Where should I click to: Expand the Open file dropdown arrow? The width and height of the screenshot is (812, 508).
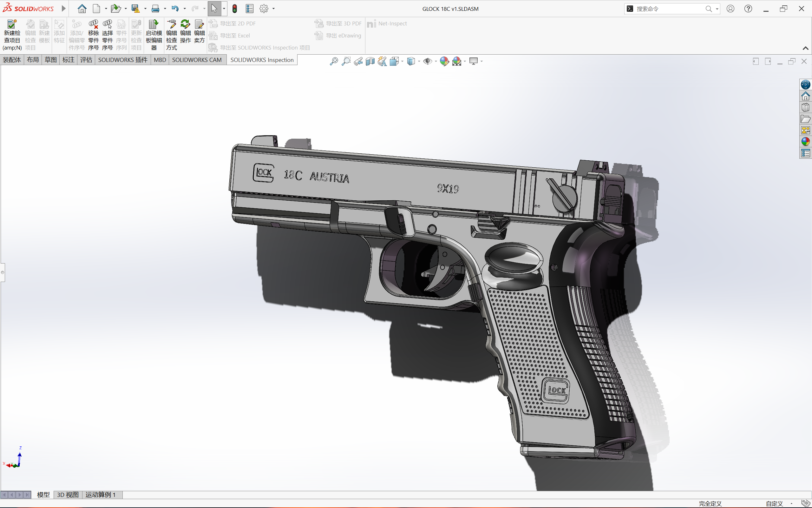point(126,9)
